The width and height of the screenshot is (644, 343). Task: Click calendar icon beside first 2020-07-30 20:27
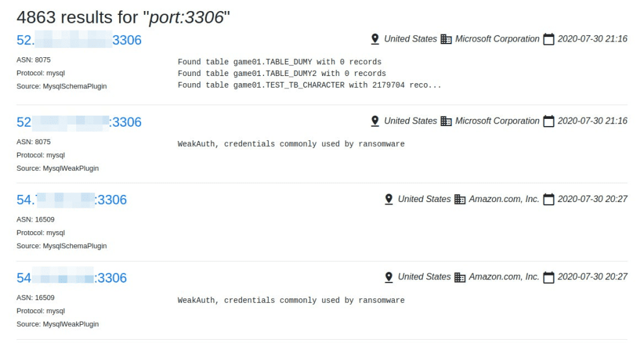549,199
